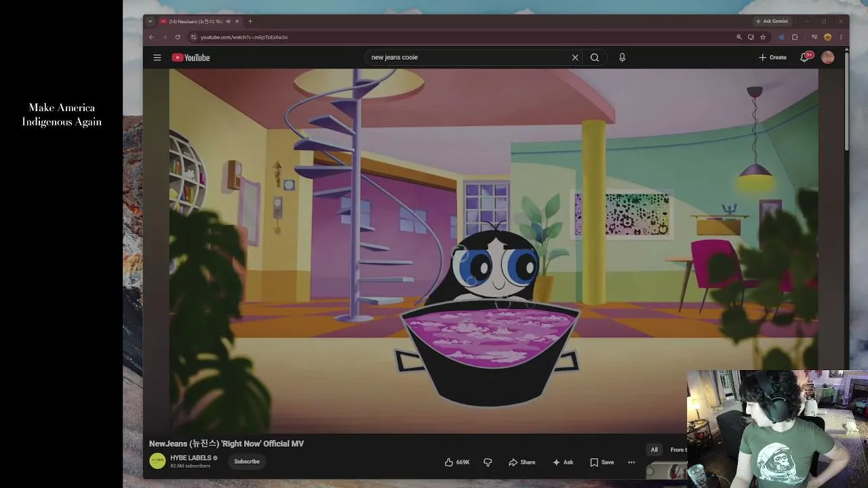Clear the search box text

pyautogui.click(x=575, y=58)
